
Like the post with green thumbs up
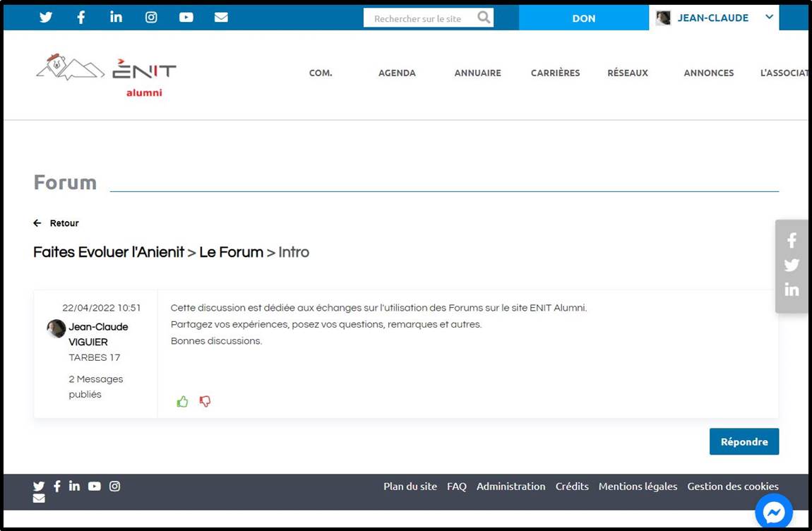(x=183, y=402)
